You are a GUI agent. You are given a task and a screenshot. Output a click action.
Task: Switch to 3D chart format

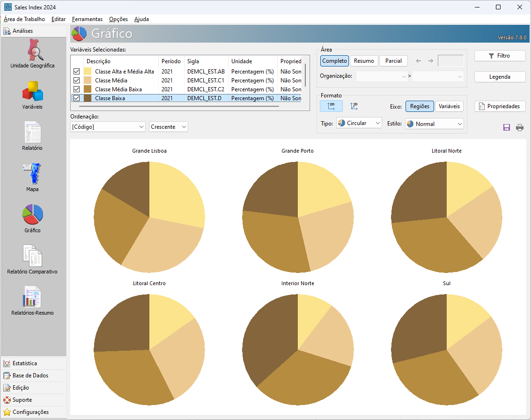coord(354,106)
